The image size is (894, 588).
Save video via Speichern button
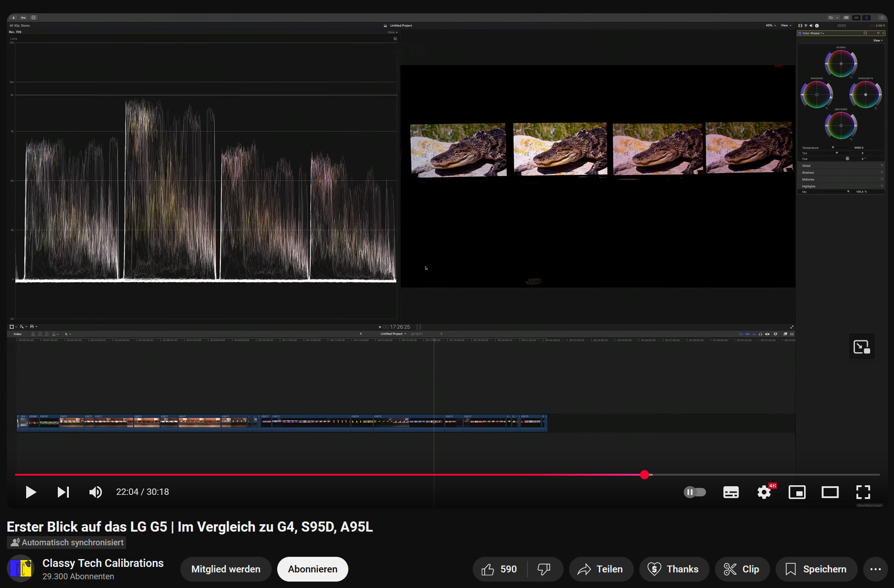tap(816, 569)
